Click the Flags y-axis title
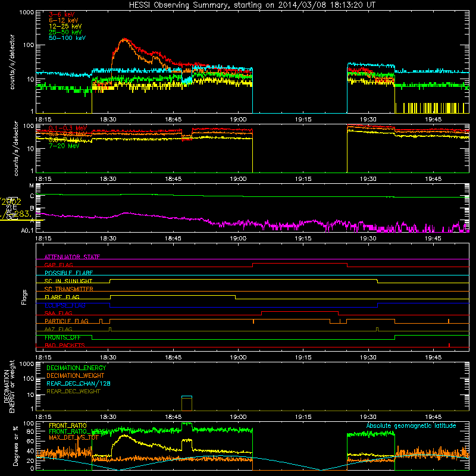Viewport: 476px width, 476px height. [24, 297]
